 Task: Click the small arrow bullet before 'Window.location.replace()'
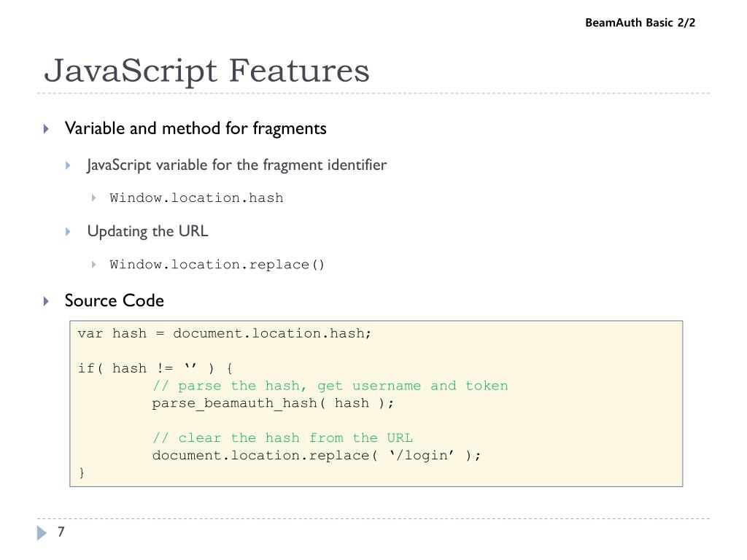[x=94, y=264]
